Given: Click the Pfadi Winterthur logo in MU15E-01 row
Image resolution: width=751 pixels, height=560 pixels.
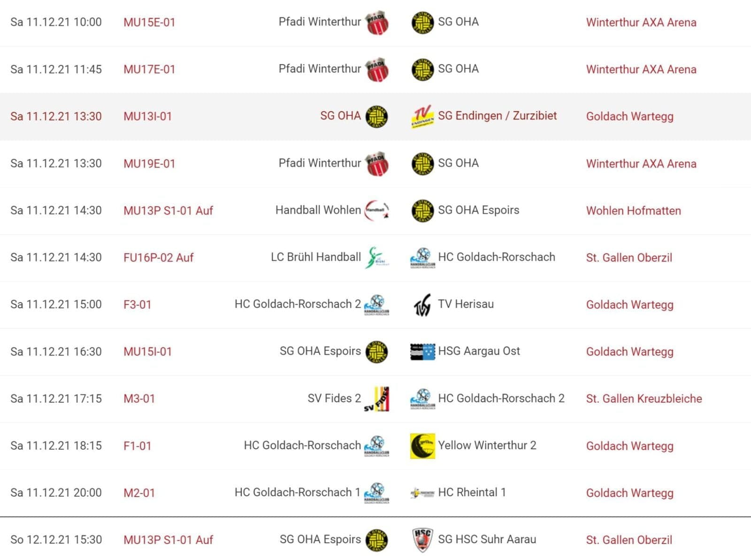Looking at the screenshot, I should 377,23.
